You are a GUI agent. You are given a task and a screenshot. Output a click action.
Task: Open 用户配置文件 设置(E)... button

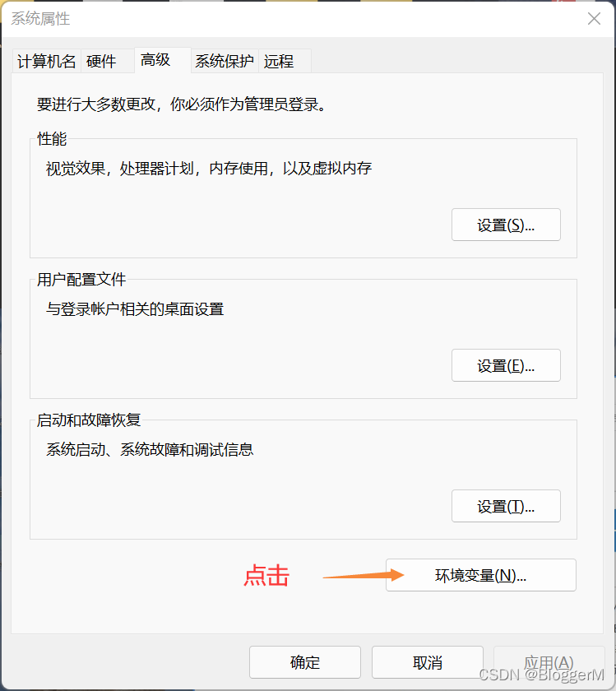click(506, 365)
